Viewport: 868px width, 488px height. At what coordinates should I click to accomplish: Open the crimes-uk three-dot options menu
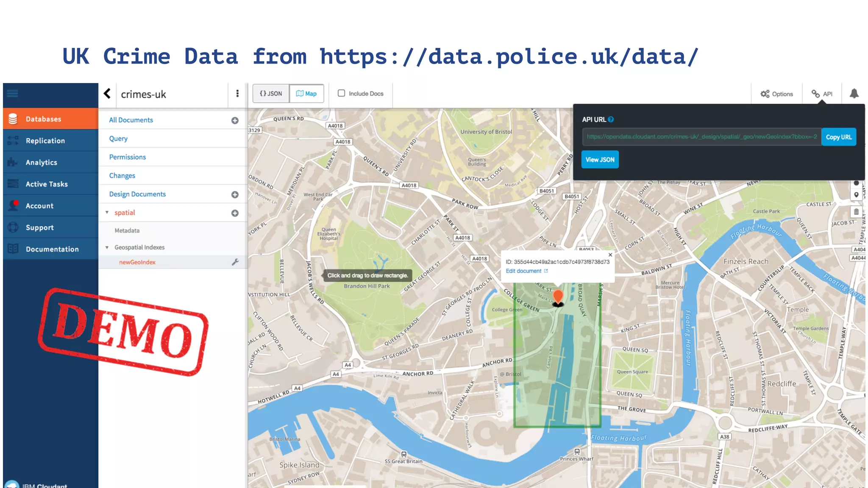point(237,94)
